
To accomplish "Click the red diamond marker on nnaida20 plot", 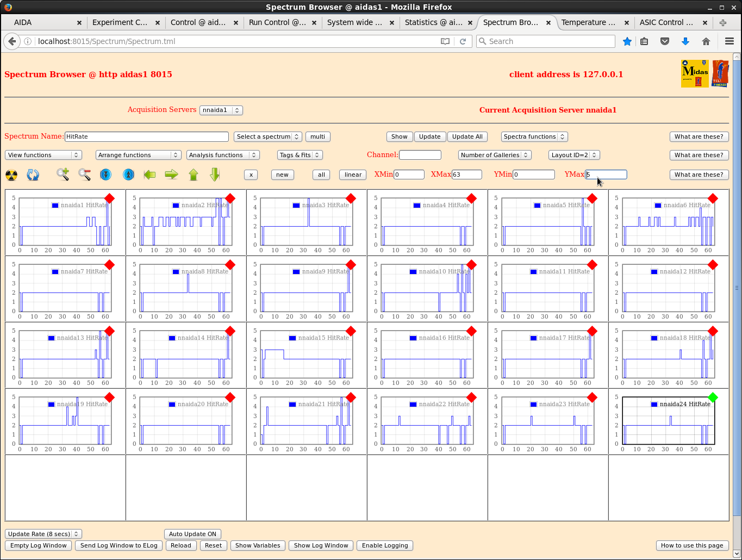I will [230, 397].
